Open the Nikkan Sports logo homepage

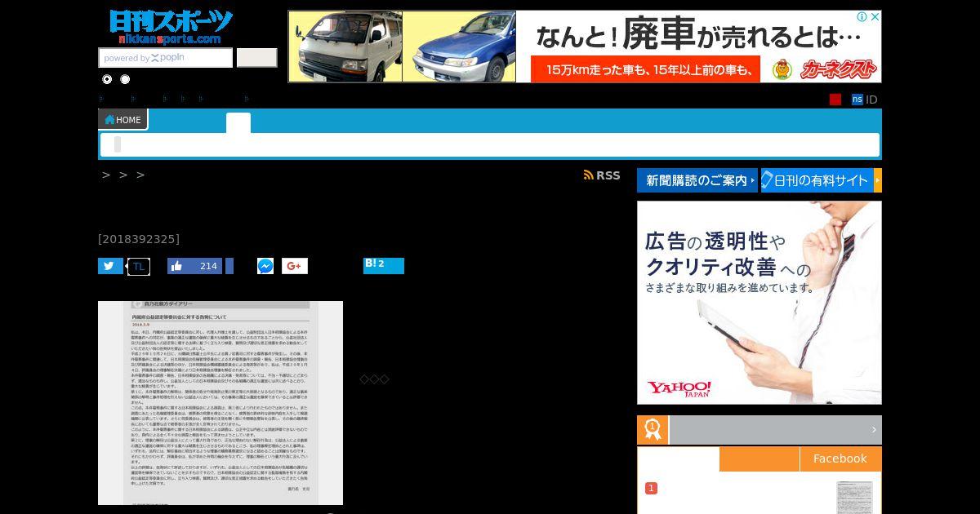(171, 27)
